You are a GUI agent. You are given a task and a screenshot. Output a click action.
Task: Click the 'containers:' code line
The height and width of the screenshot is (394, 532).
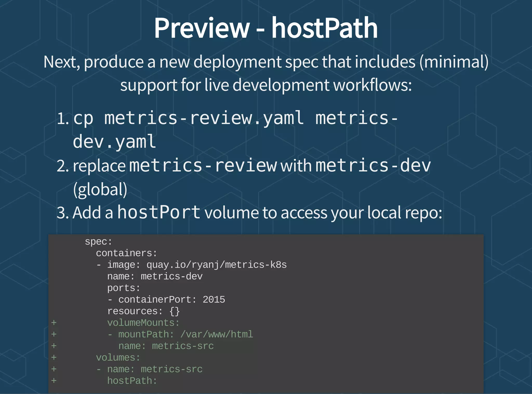tap(127, 253)
